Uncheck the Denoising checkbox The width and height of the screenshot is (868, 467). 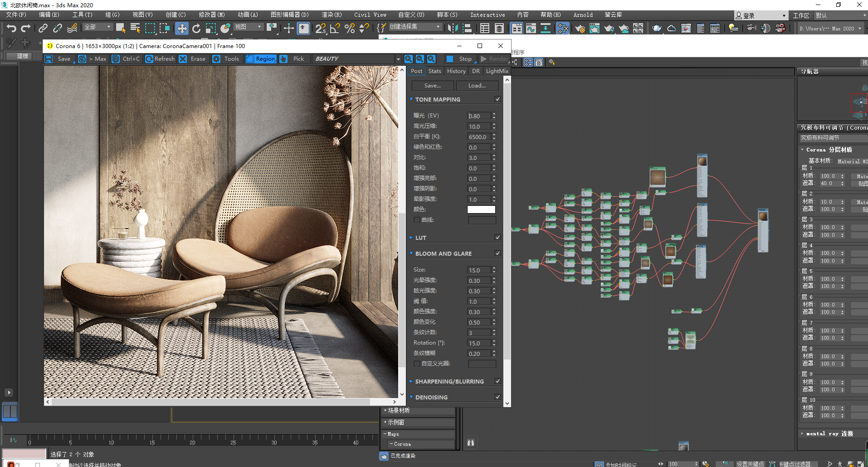click(497, 397)
